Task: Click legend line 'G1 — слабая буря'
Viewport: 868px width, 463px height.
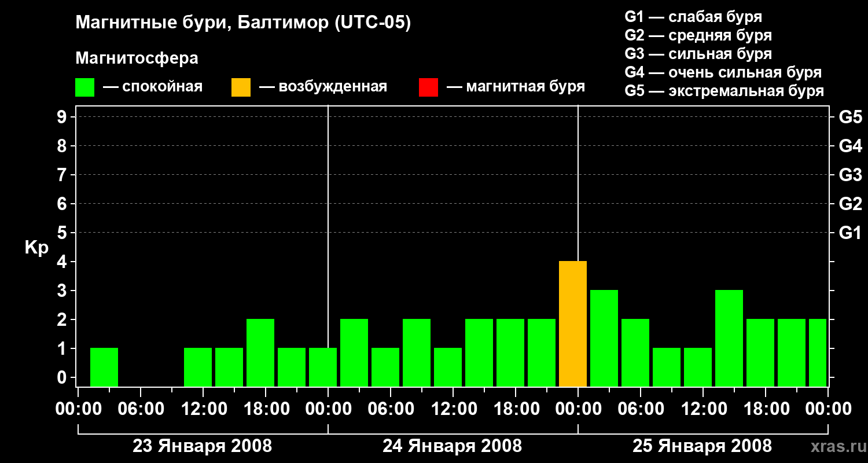Action: (x=693, y=17)
